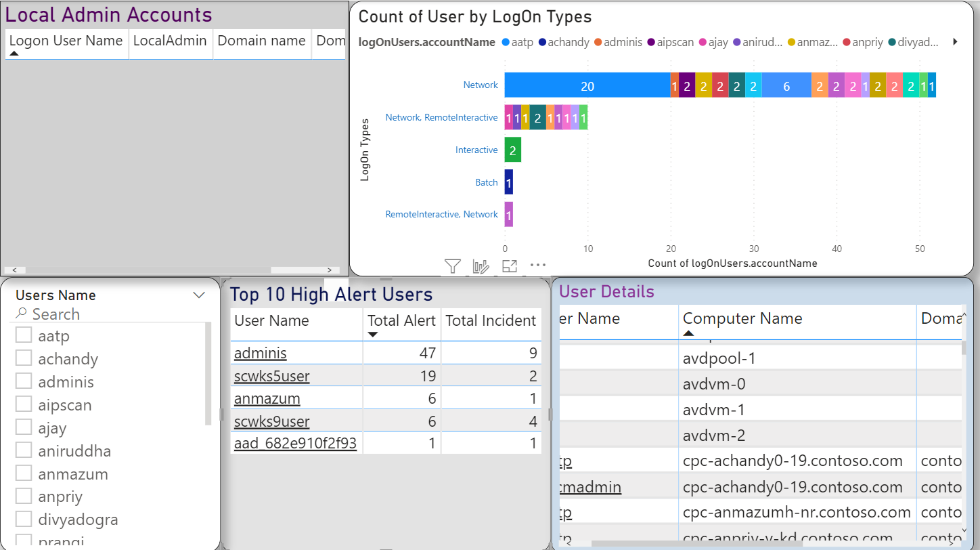
Task: Check the anmazum checkbox
Action: click(24, 473)
